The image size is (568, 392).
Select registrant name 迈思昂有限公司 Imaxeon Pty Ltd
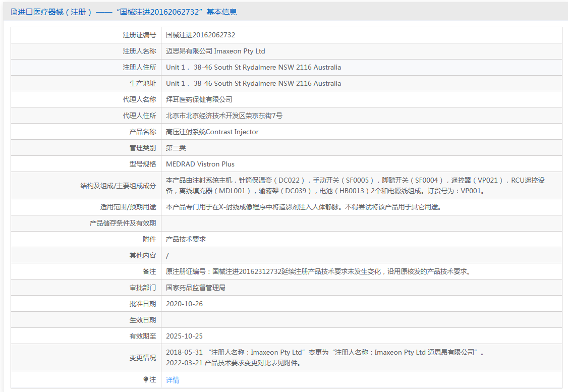coord(215,51)
